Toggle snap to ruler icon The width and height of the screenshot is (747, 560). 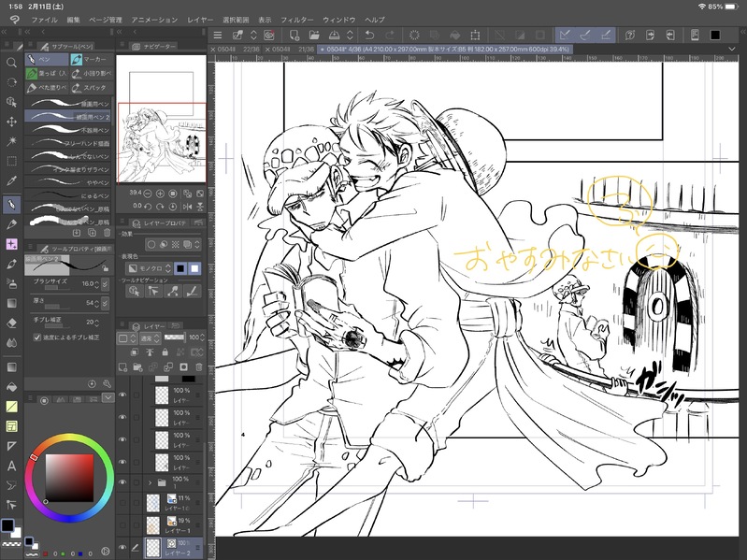565,35
